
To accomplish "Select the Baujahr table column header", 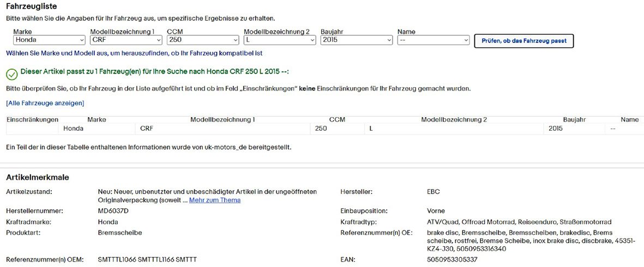I will [574, 120].
